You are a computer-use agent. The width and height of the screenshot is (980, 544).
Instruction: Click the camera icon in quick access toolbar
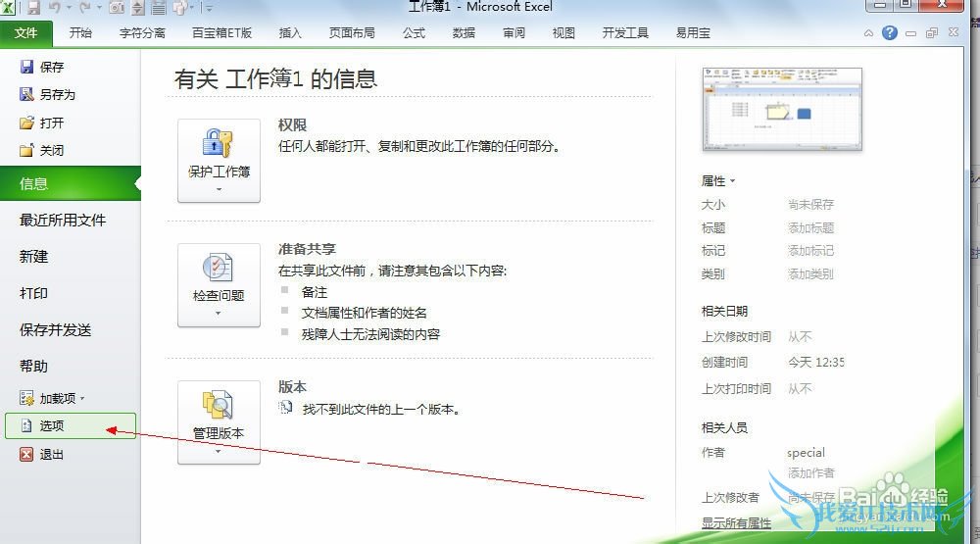[x=117, y=8]
